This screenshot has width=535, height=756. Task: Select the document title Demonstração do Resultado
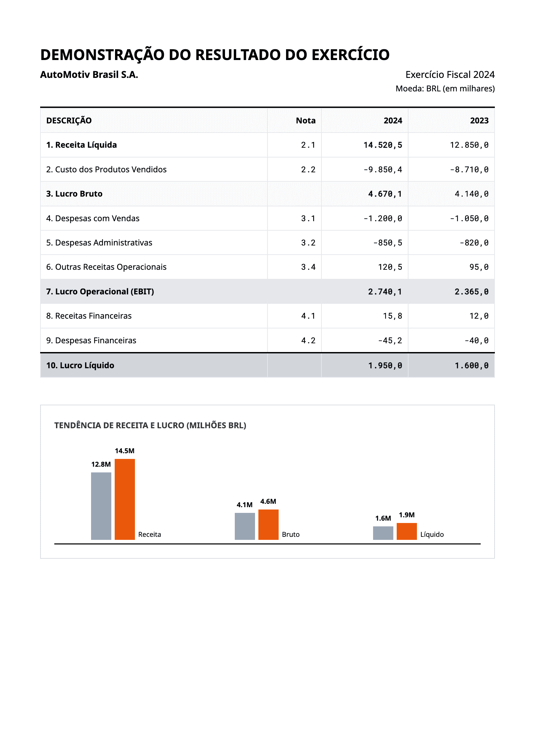[x=215, y=55]
